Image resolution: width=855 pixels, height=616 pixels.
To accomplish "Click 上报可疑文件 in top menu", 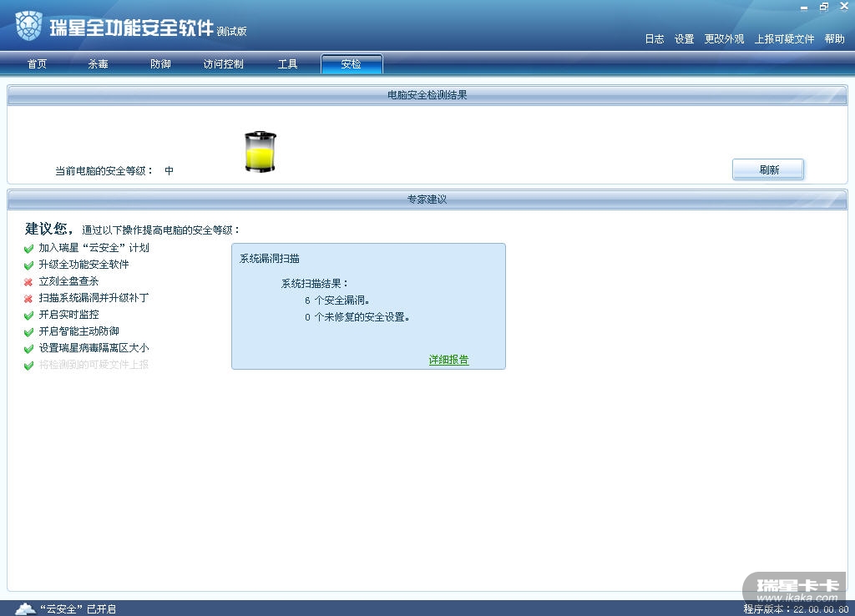I will point(784,38).
